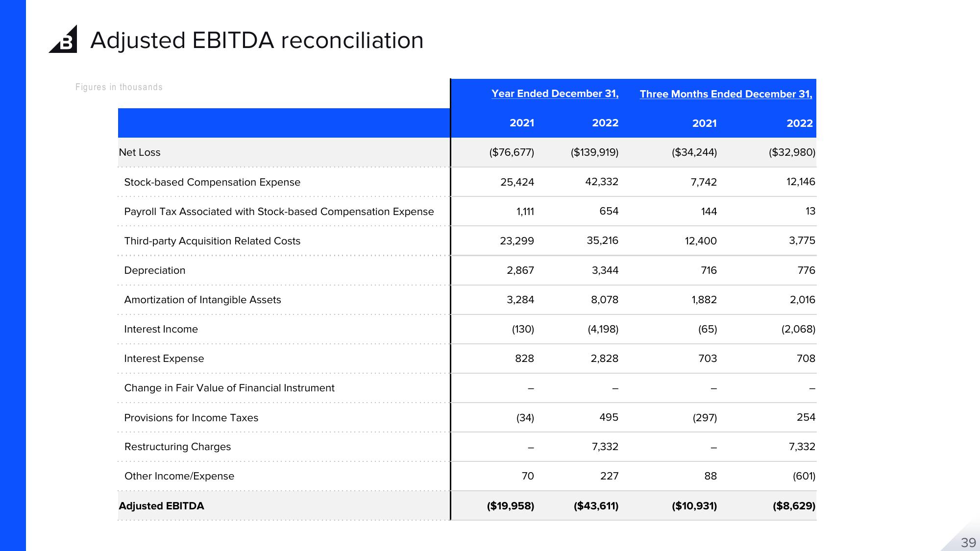Click the ($10,931) Adjusted EBITDA value

pyautogui.click(x=694, y=506)
